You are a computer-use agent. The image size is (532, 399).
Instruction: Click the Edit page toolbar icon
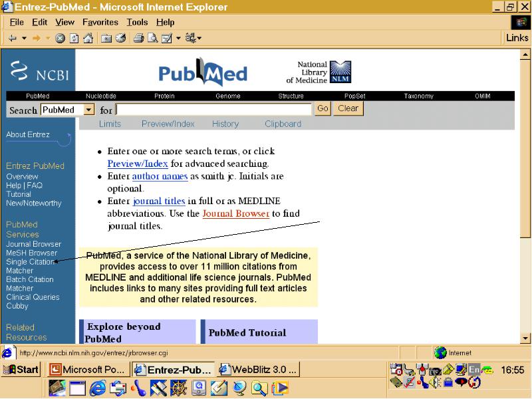pos(167,39)
